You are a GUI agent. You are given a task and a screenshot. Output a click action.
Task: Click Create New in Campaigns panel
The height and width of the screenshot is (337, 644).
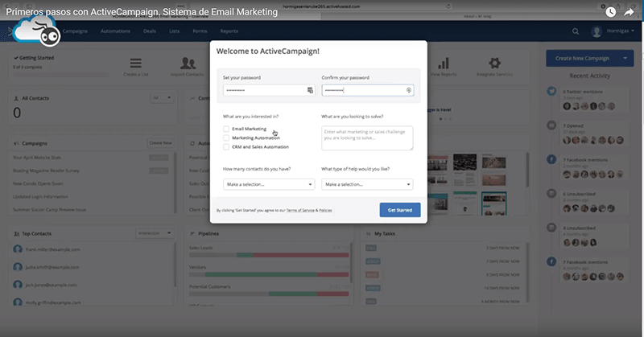click(x=160, y=143)
